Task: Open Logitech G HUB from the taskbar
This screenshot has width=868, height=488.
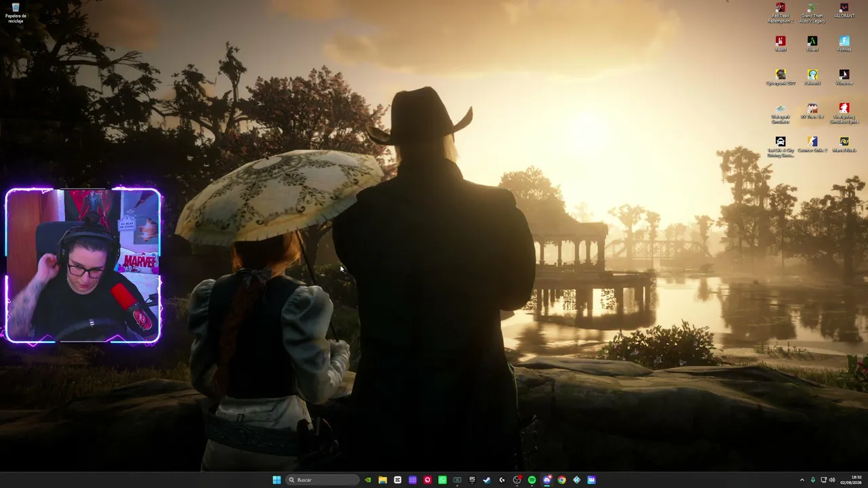Action: pos(502,480)
